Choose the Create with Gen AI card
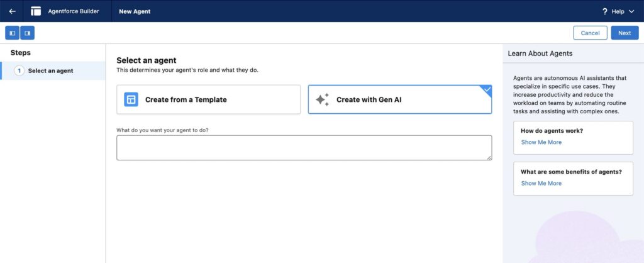Screen dimensions: 644x263 point(400,99)
